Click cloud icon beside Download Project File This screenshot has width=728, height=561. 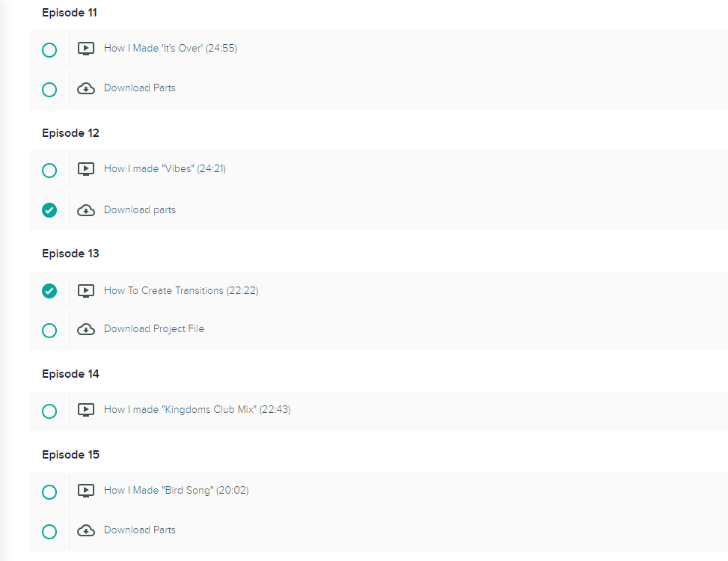[86, 329]
